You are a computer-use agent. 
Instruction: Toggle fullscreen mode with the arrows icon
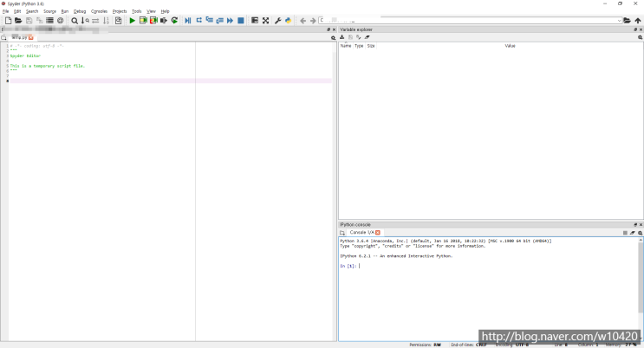pyautogui.click(x=265, y=20)
